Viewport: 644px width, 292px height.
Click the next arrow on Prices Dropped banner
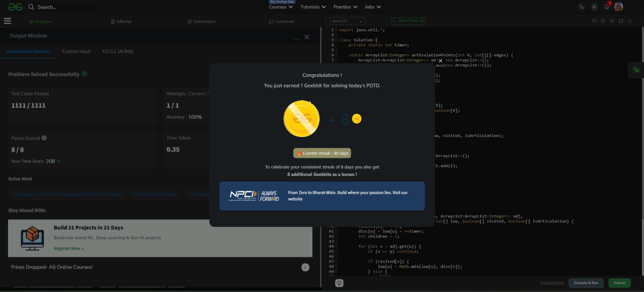click(305, 267)
